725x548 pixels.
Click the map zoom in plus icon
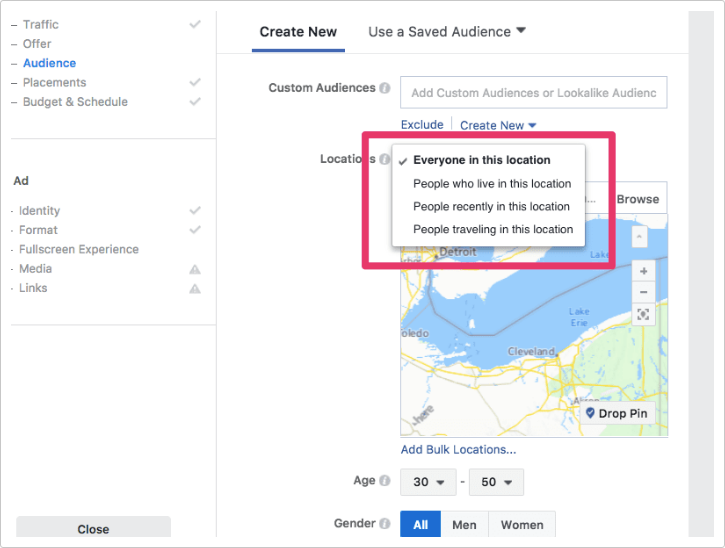[643, 271]
